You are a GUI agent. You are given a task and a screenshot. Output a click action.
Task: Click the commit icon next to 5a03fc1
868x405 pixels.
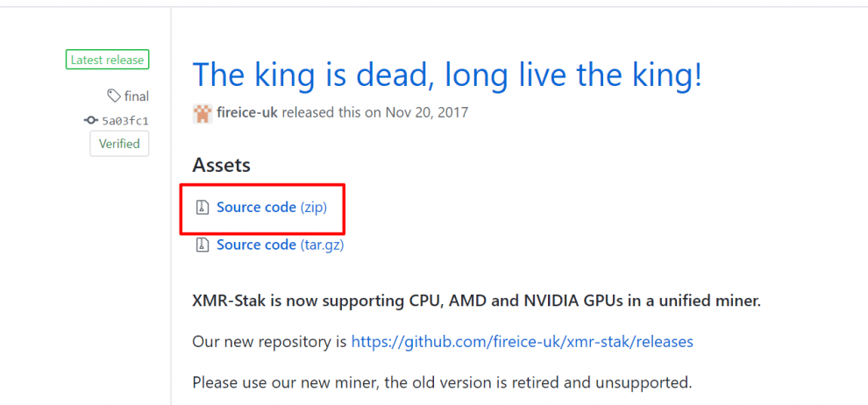91,120
